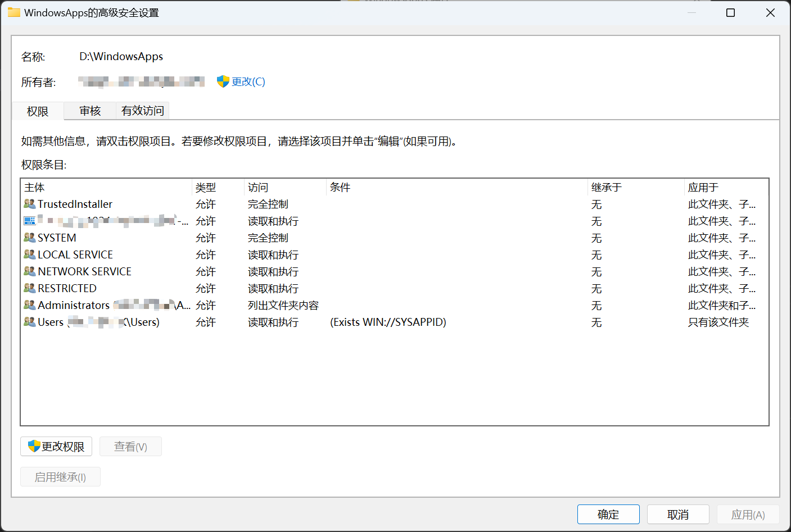Click the RESTRICTED principal icon
The image size is (791, 532).
(29, 288)
